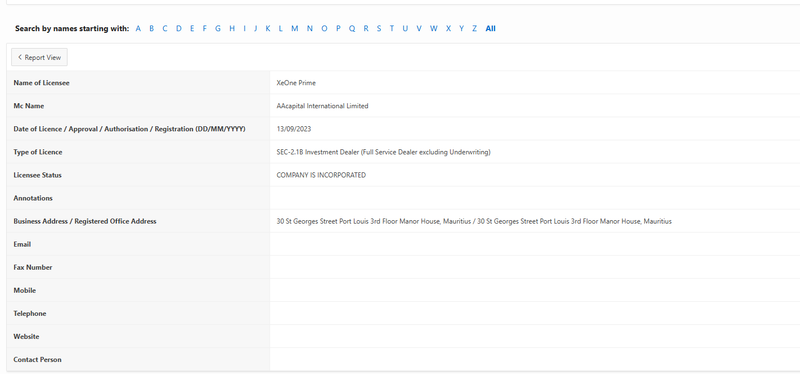
Task: Click the Fax Number label
Action: (33, 267)
